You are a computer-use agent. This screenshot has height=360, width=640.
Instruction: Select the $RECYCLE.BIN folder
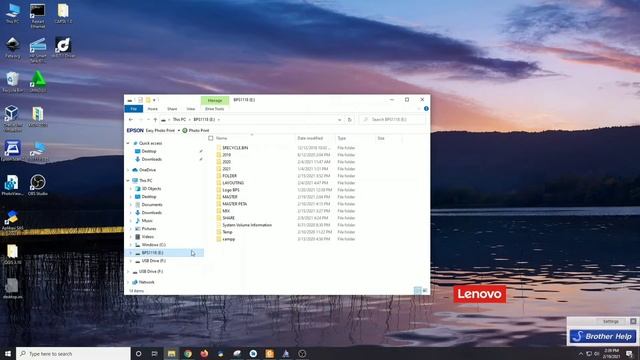pyautogui.click(x=235, y=148)
